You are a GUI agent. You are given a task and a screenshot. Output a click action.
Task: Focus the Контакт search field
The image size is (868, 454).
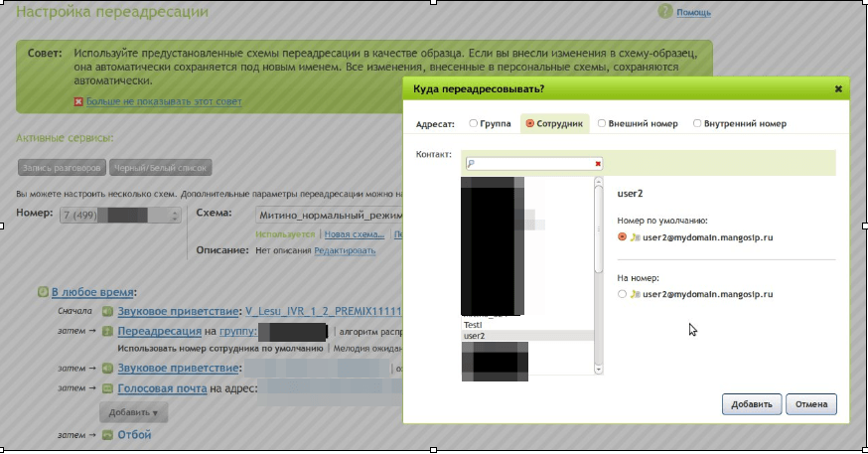click(x=533, y=163)
